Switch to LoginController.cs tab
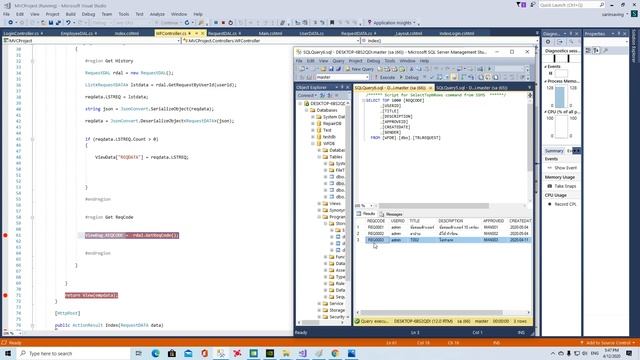 pyautogui.click(x=23, y=33)
